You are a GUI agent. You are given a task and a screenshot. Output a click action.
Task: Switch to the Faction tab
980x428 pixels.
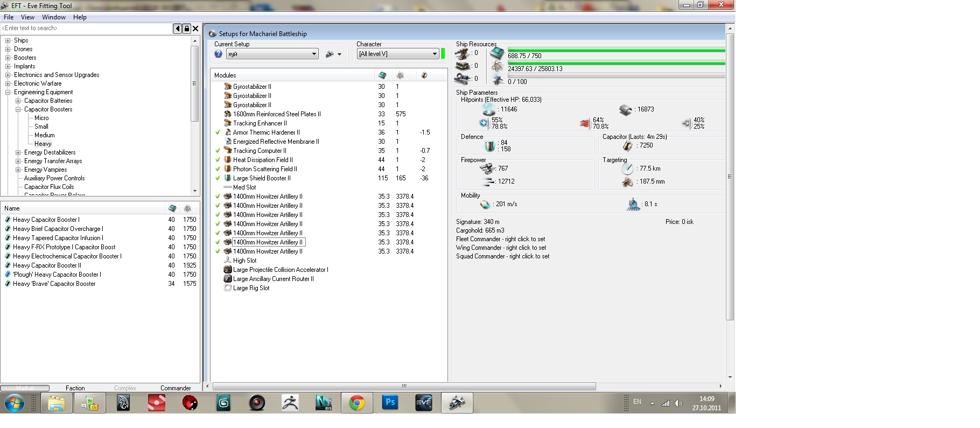75,388
